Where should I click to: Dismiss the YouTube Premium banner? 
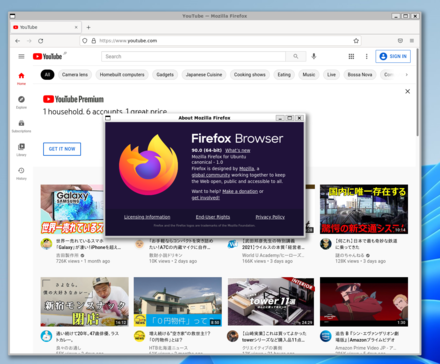click(x=407, y=91)
